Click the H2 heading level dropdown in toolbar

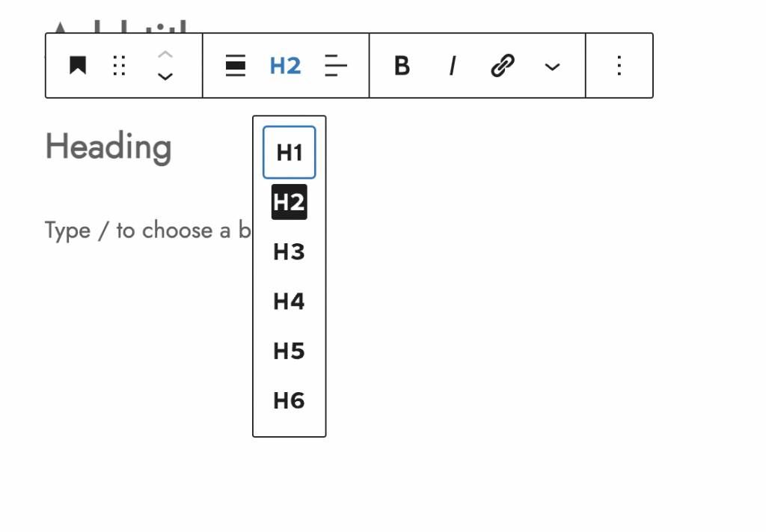(285, 66)
